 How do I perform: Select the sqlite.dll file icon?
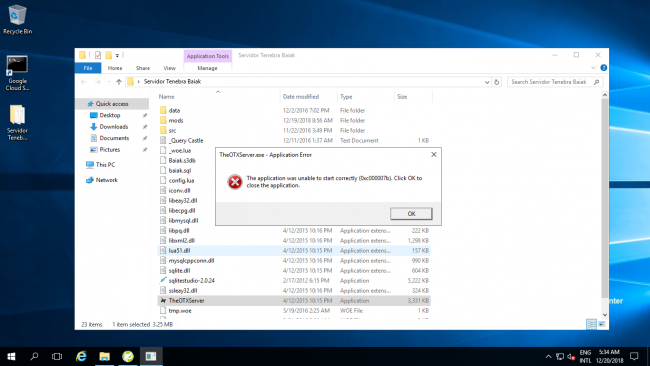163,270
